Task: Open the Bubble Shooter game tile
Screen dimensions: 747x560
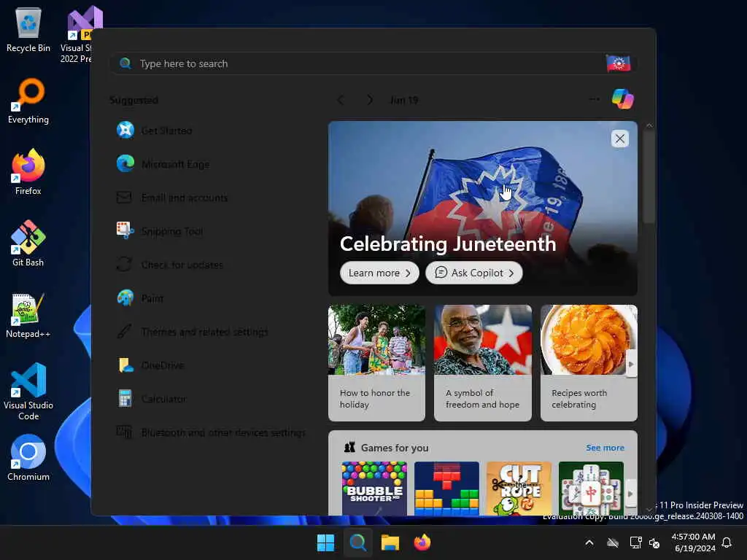Action: [x=374, y=489]
